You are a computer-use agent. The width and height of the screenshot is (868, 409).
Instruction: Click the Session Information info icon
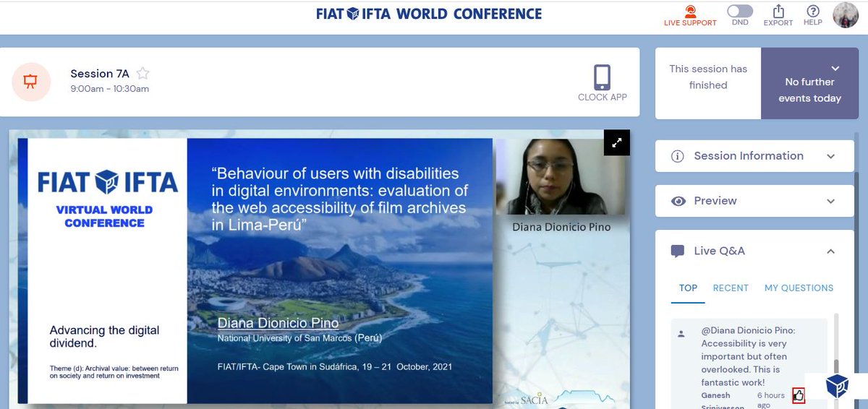click(678, 156)
